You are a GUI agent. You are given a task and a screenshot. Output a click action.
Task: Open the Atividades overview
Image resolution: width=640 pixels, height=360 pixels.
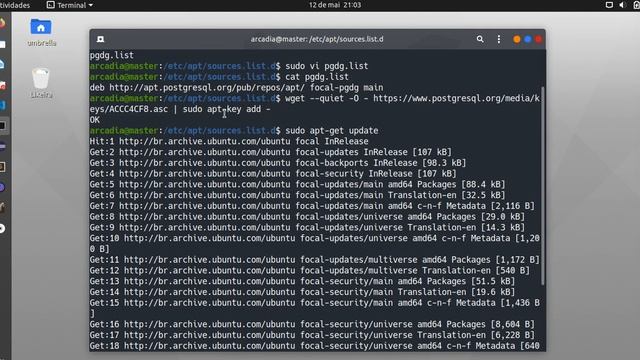click(x=15, y=5)
